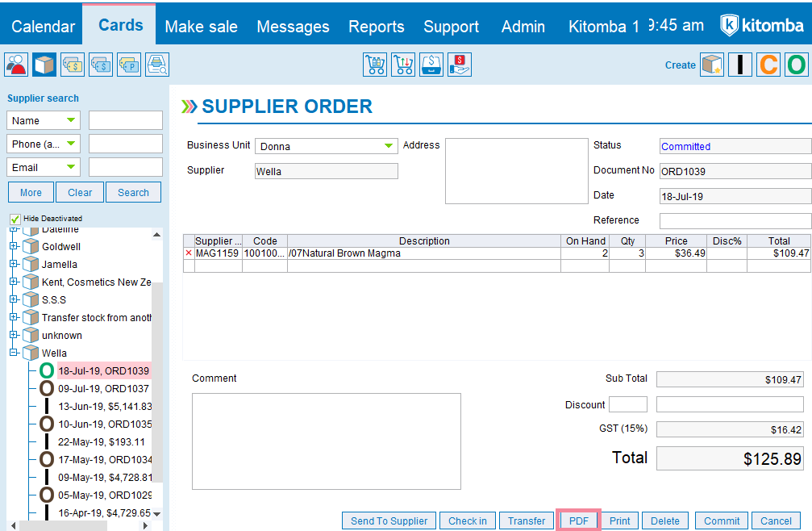Click the Delete button

(x=665, y=521)
